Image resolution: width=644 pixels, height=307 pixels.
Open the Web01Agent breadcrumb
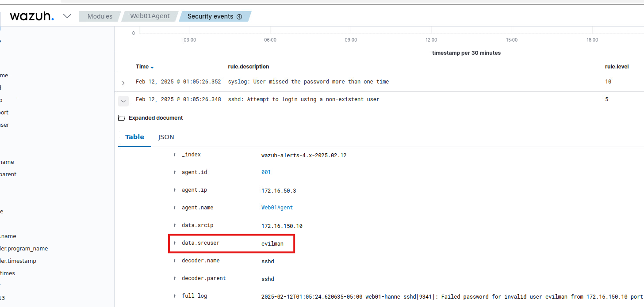[x=149, y=16]
